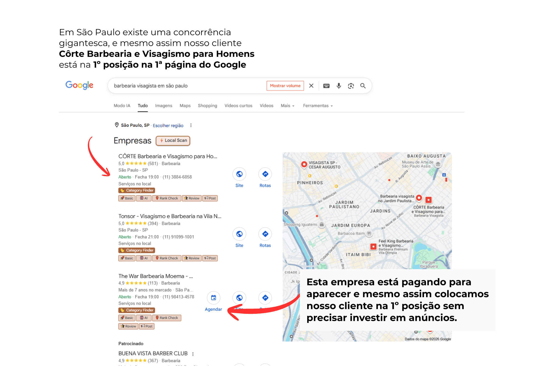The height and width of the screenshot is (392, 555).
Task: Click Review tag under The War Barbearia
Action: click(x=128, y=326)
